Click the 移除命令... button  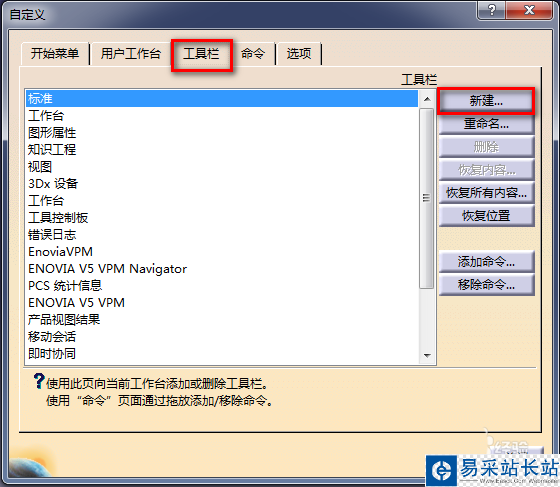tap(486, 285)
